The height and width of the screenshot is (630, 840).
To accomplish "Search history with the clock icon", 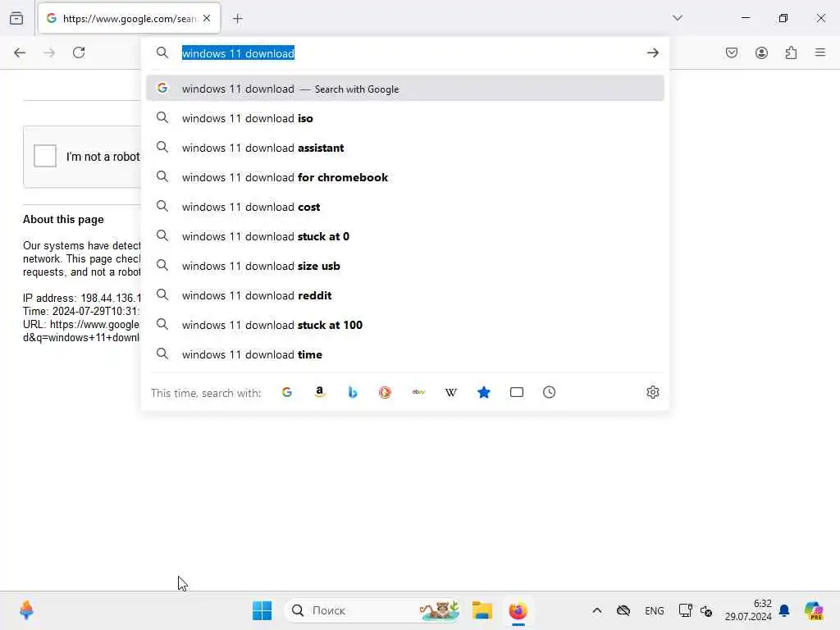I will tap(549, 392).
